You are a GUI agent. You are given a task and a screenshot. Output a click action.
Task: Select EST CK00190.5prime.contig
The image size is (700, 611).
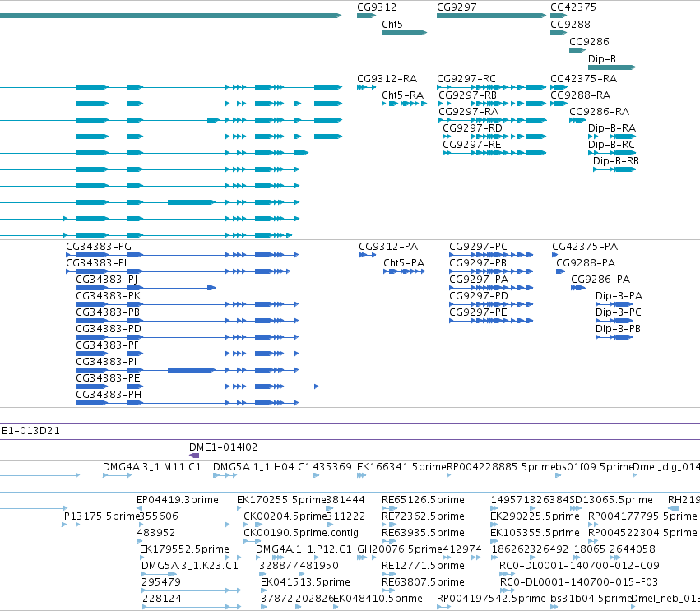coord(301,533)
